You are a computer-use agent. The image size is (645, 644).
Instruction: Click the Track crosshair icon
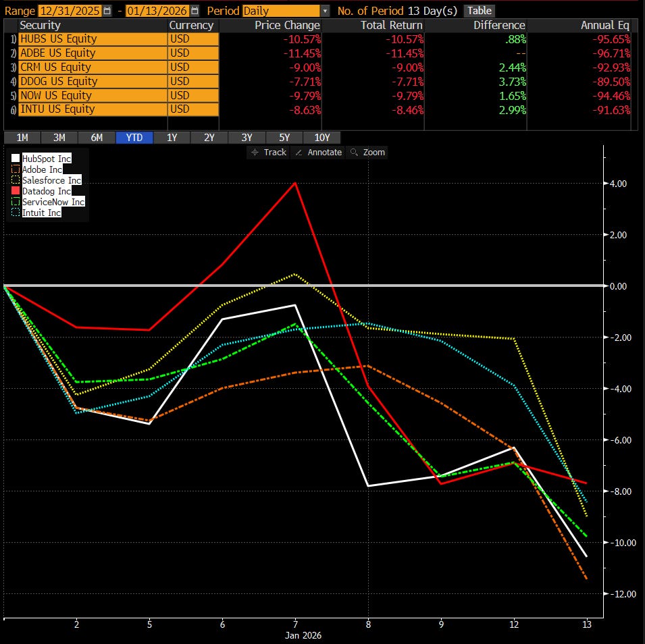(x=255, y=153)
